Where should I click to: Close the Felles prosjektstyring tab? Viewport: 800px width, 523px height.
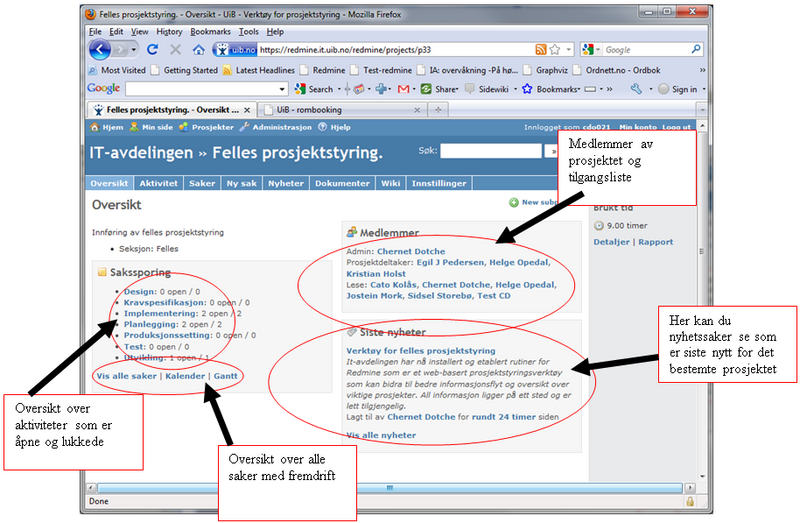pos(247,110)
